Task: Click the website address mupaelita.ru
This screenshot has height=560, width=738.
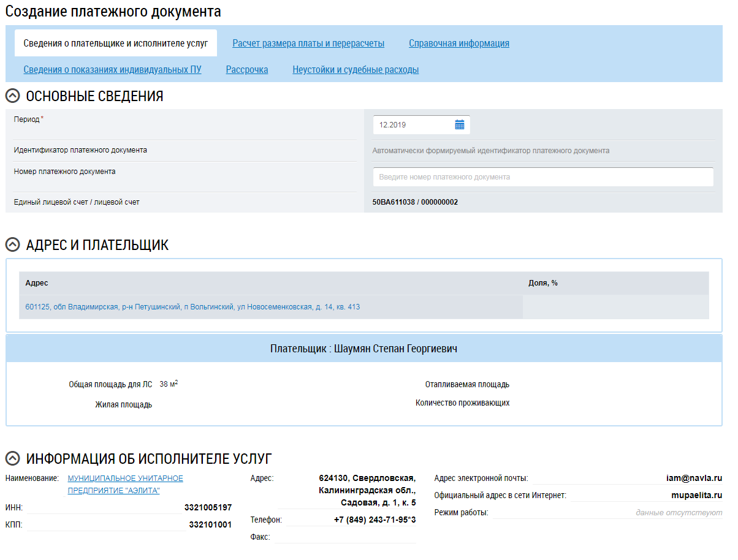Action: [x=696, y=495]
